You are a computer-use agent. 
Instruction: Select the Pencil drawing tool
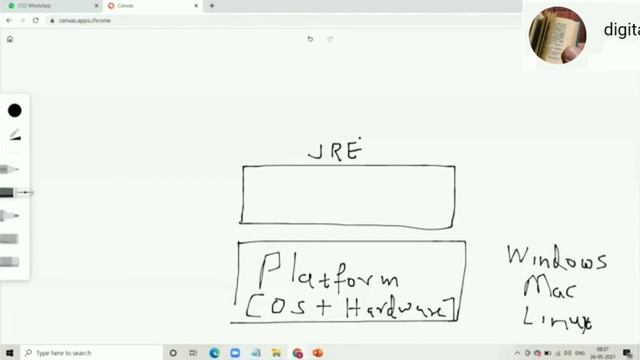pyautogui.click(x=9, y=169)
